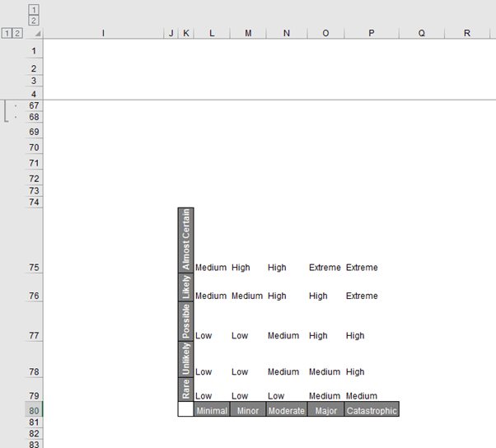Select the Extreme cell in row 76
496x448 pixels.
click(362, 296)
